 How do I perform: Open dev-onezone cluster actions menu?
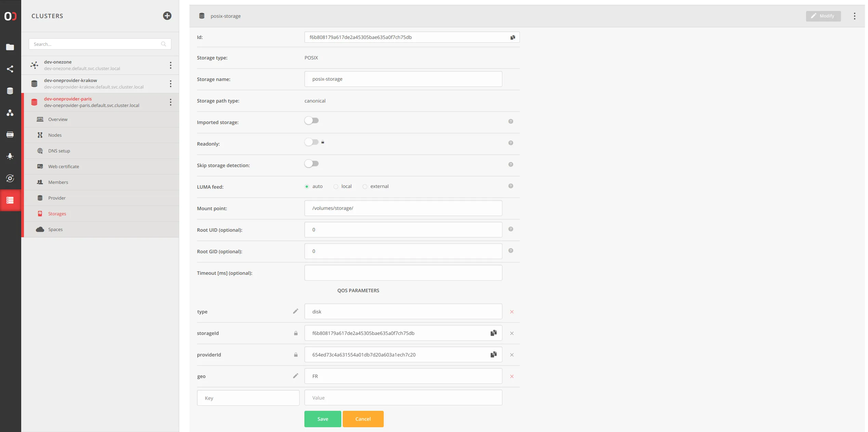pos(170,65)
